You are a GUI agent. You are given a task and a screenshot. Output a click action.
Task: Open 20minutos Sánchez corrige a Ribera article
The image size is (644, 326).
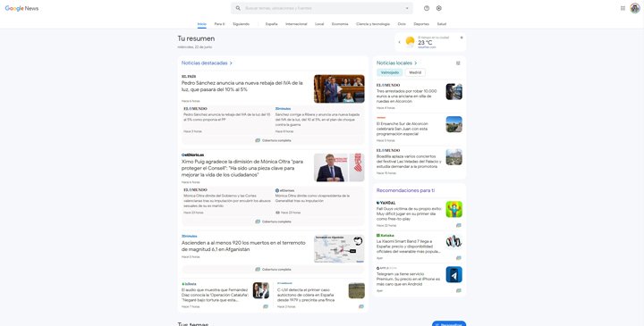[x=318, y=120]
